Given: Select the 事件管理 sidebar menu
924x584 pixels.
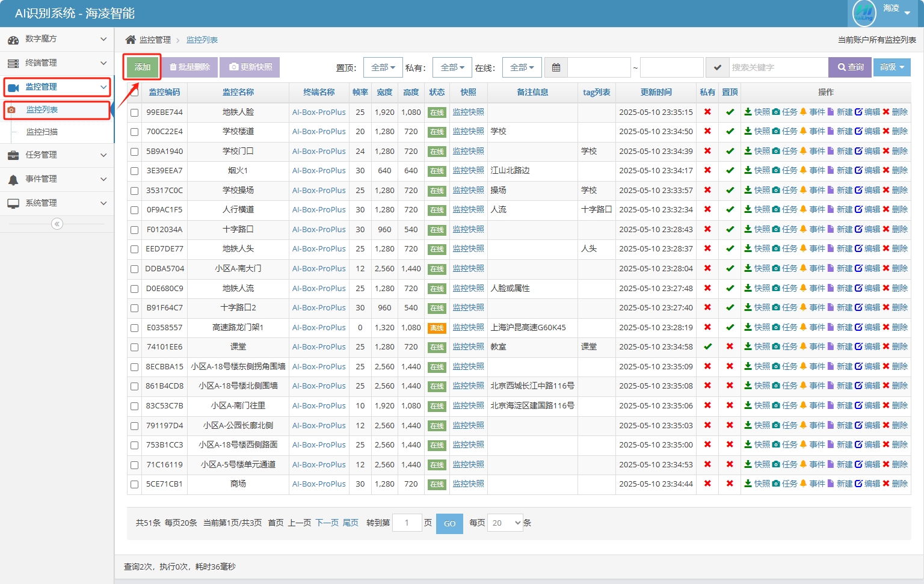Looking at the screenshot, I should [57, 179].
